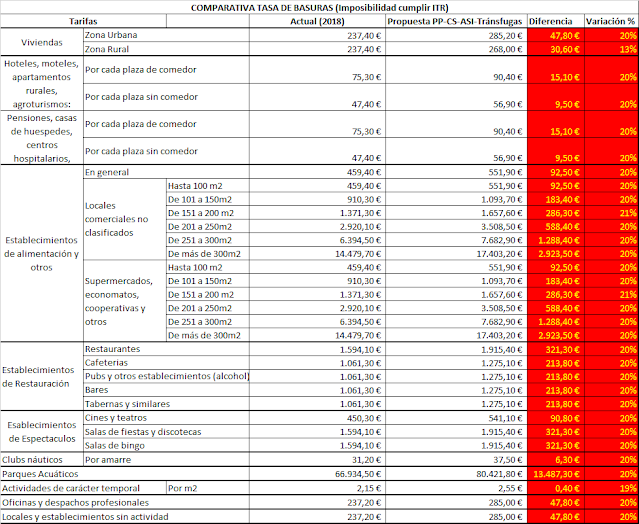Select Actividades de carácter temporal cell
639x524 pixels.
[x=84, y=488]
